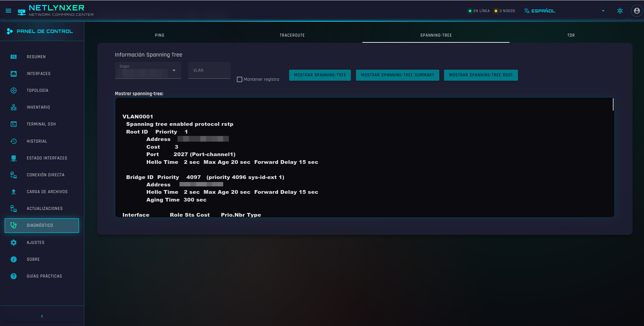This screenshot has height=326, width=644.
Task: Switch to the Ping tab
Action: click(160, 35)
